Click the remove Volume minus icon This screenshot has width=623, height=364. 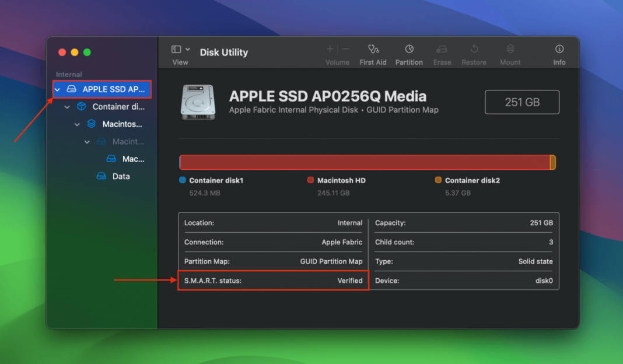(345, 49)
